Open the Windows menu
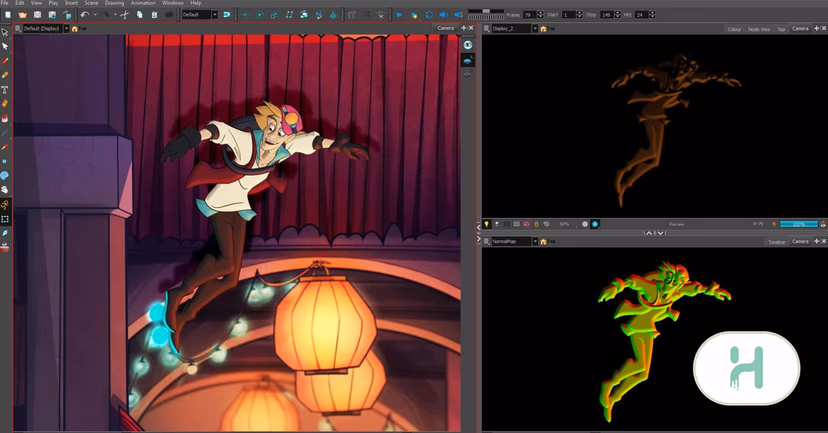 [x=173, y=3]
